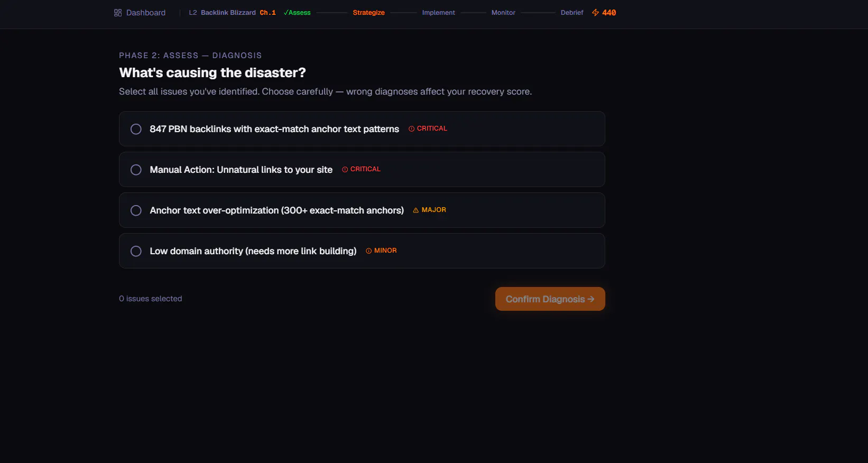Click 'Anchor text over-optimization' option text
Viewport: 868px width, 463px height.
click(276, 210)
